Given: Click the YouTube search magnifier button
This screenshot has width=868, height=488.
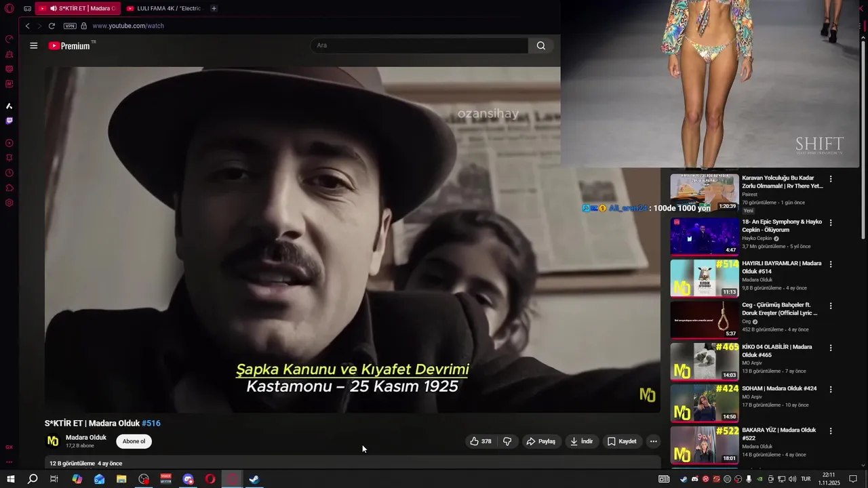Looking at the screenshot, I should click(540, 45).
